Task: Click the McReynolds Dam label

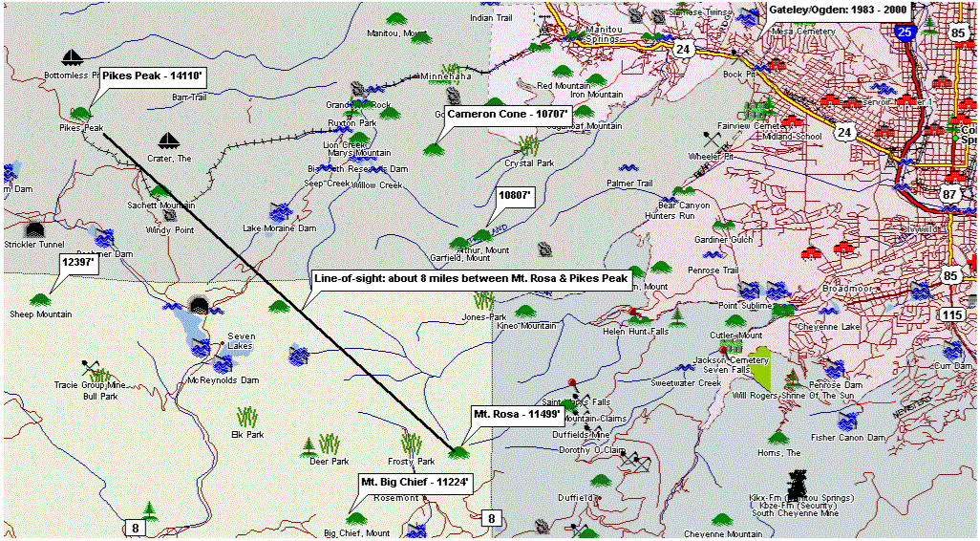Action: (224, 380)
